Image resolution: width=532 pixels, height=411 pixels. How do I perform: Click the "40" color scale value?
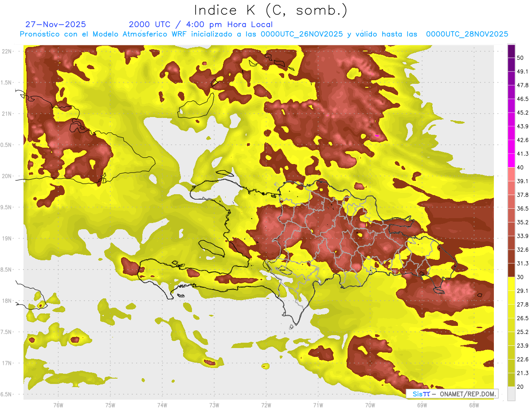coord(520,168)
